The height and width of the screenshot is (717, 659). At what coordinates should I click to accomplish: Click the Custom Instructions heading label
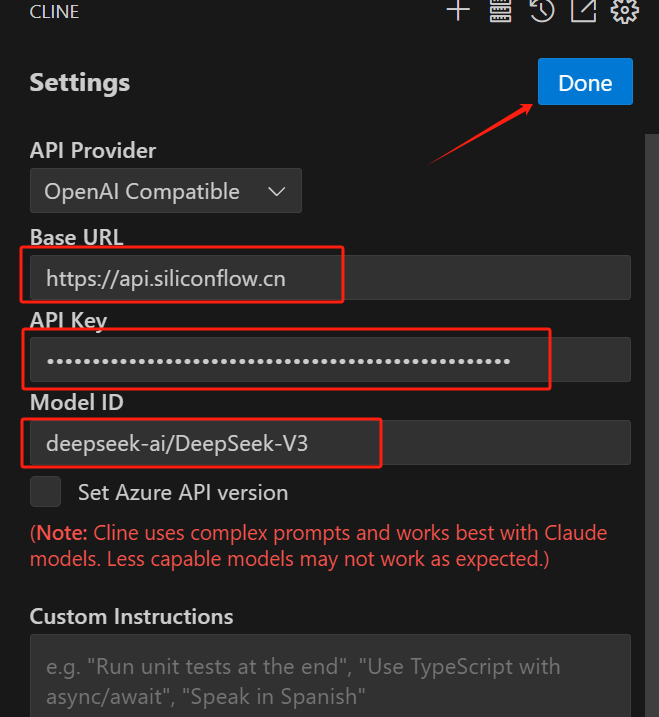coord(131,615)
